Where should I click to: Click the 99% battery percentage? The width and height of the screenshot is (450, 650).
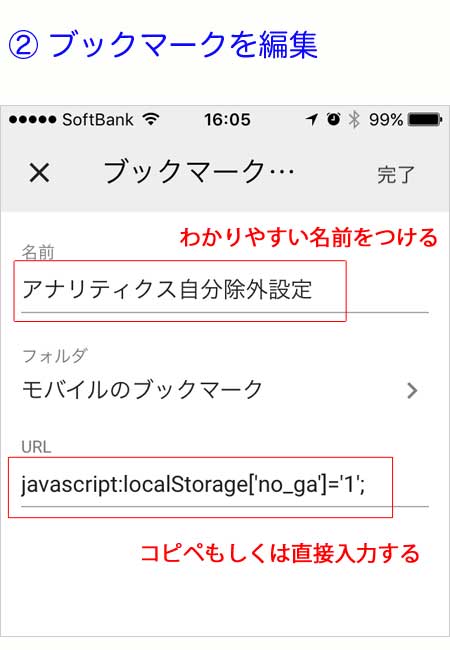pyautogui.click(x=386, y=120)
